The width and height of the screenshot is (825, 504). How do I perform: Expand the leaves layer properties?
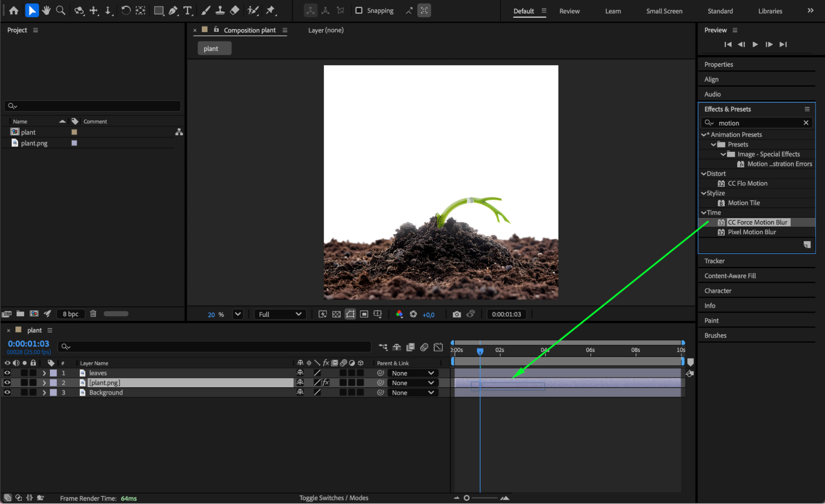[x=44, y=373]
